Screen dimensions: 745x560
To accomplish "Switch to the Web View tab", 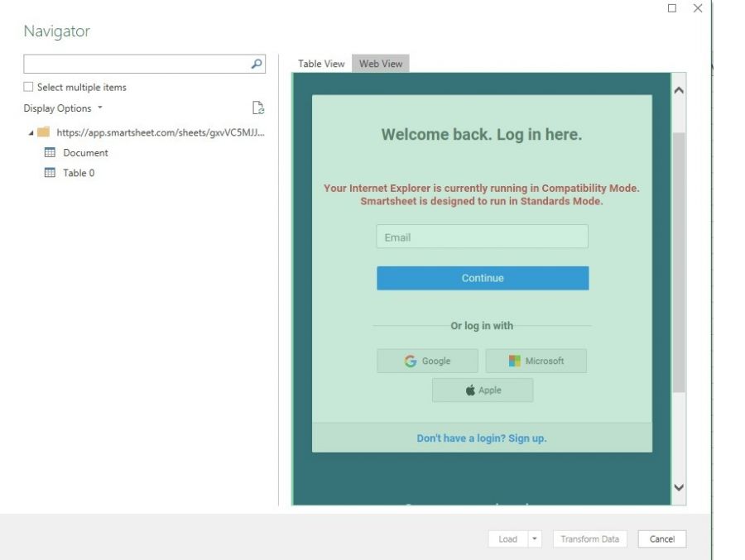I will pyautogui.click(x=381, y=64).
